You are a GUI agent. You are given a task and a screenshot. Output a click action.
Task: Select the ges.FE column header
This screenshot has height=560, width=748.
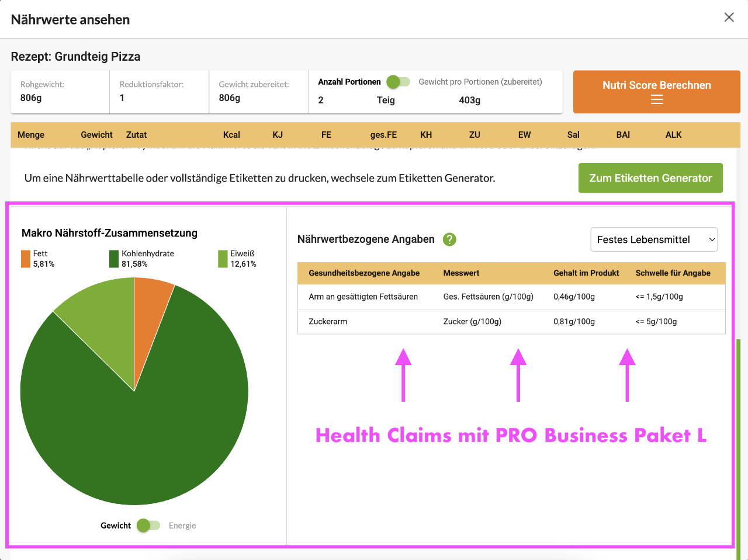(x=383, y=135)
